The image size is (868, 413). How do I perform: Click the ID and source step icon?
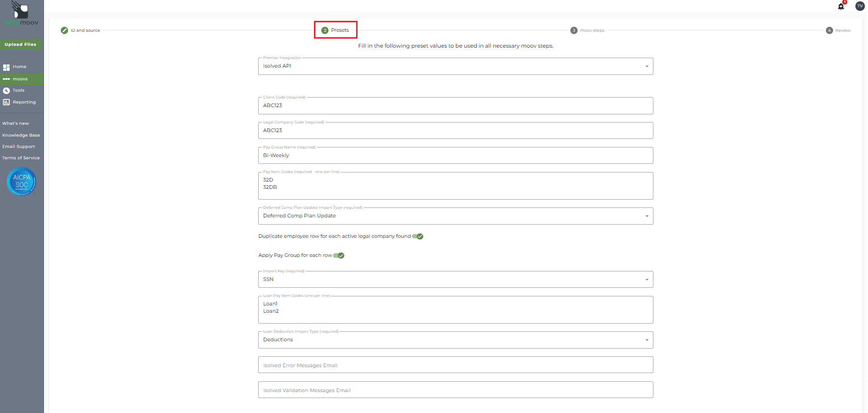coord(64,30)
